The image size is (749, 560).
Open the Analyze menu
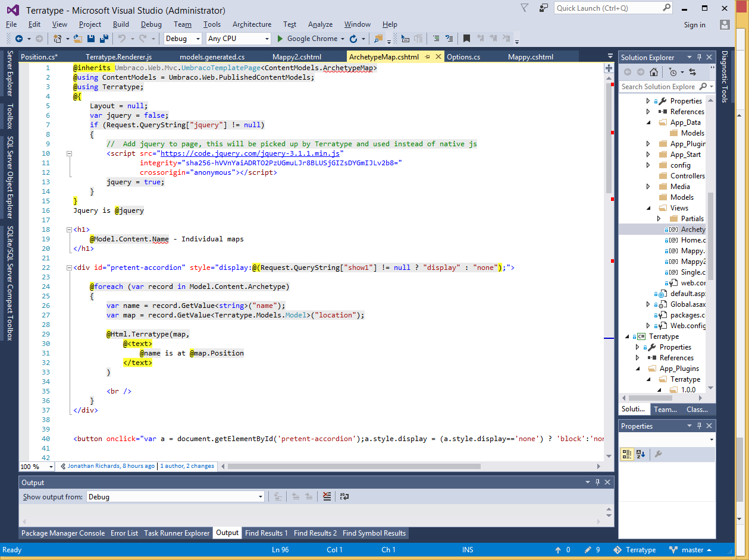click(320, 24)
